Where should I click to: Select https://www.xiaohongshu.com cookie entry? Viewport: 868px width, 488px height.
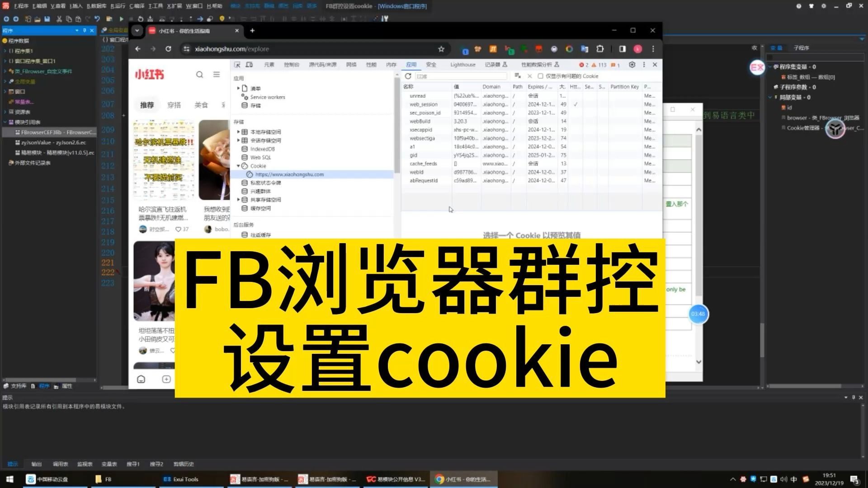(x=289, y=174)
